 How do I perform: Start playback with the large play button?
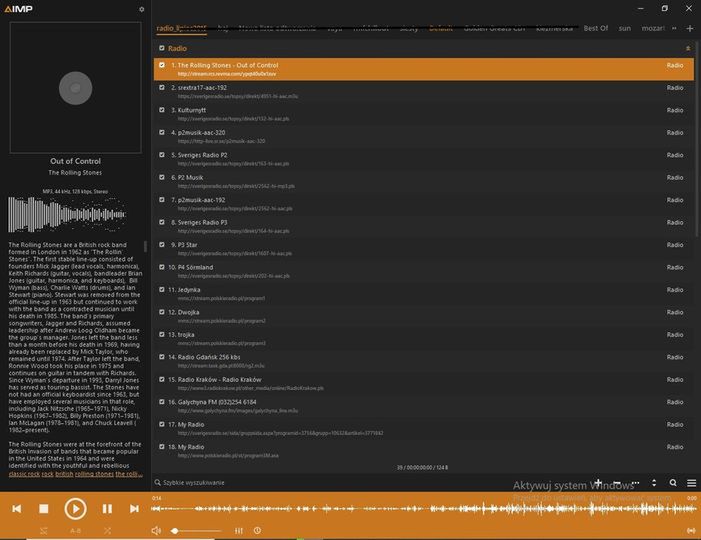75,509
